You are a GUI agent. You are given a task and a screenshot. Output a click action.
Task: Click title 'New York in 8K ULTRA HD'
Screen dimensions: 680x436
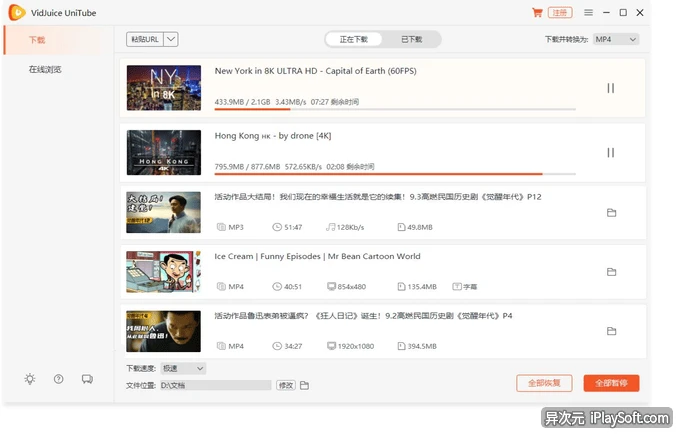pos(266,71)
